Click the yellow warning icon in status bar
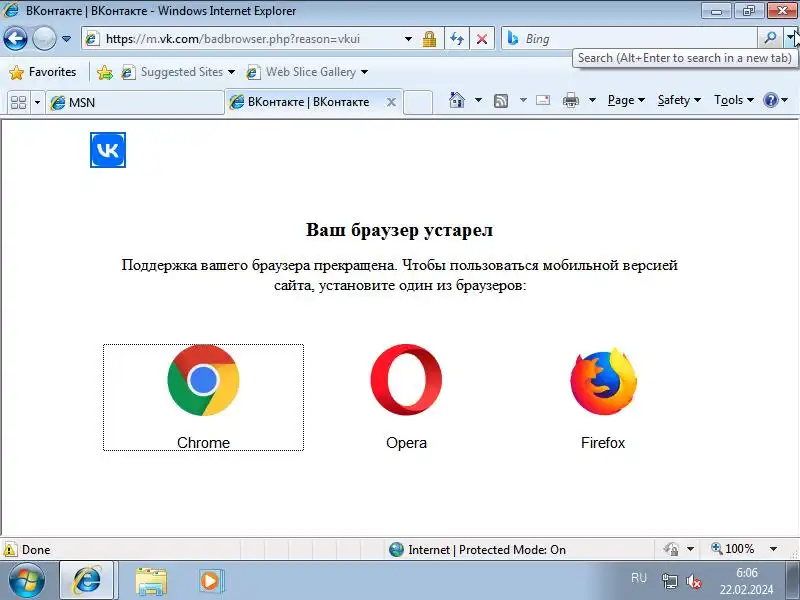Viewport: 800px width, 600px height. tap(10, 549)
